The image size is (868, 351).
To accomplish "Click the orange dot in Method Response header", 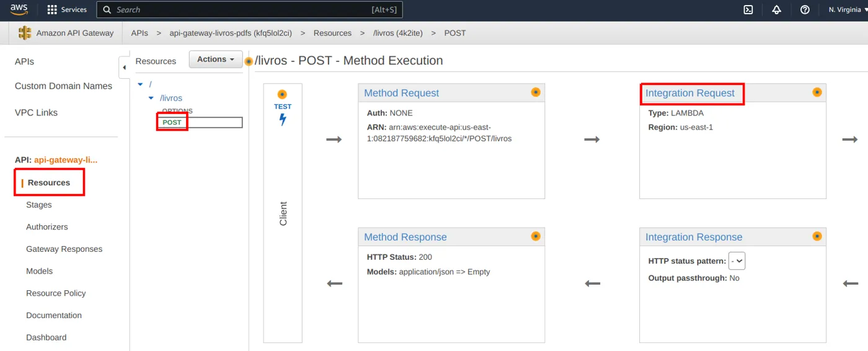I will (536, 236).
